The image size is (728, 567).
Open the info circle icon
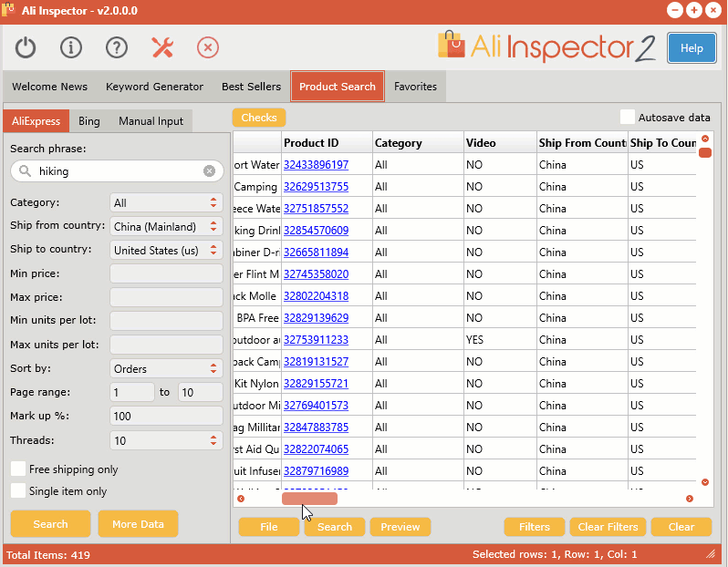pos(71,47)
